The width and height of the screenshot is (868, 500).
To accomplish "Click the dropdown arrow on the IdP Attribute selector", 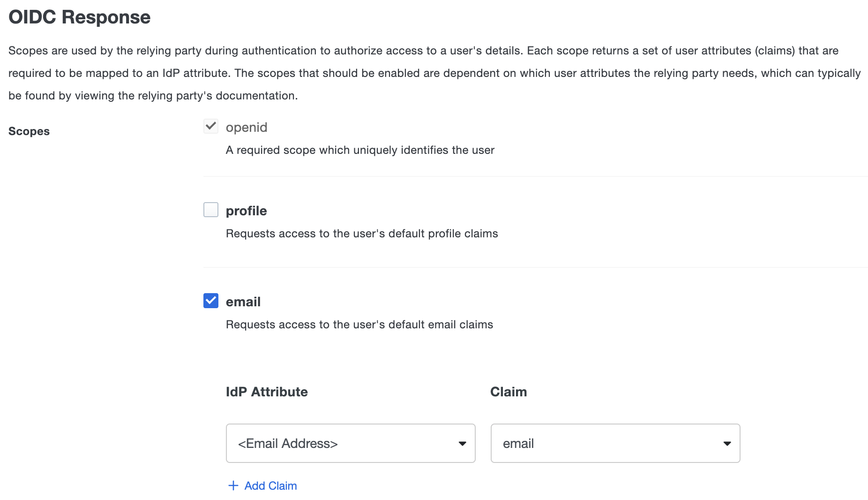I will point(462,443).
